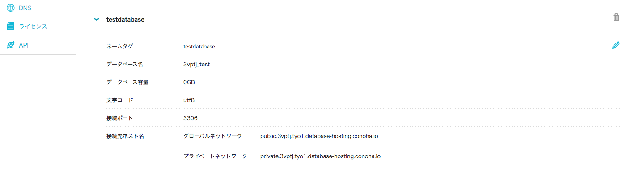
Task: Click the DNS globe icon in sidebar
Action: [x=11, y=8]
